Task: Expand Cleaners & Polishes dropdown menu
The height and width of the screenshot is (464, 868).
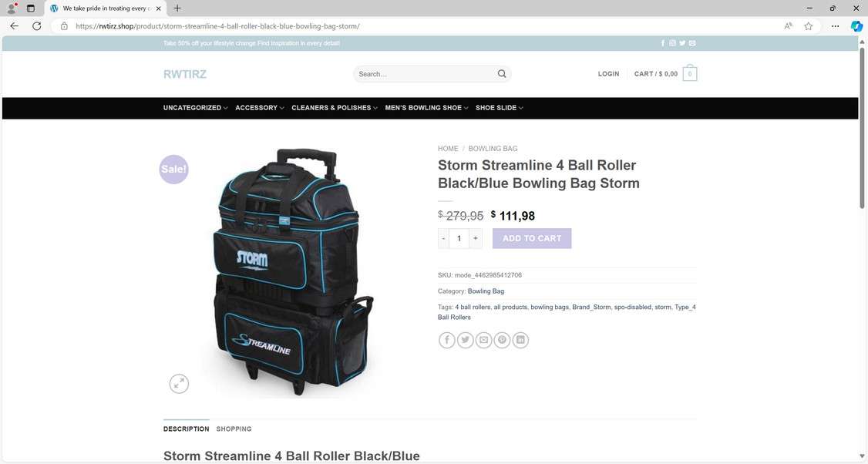Action: [x=335, y=108]
